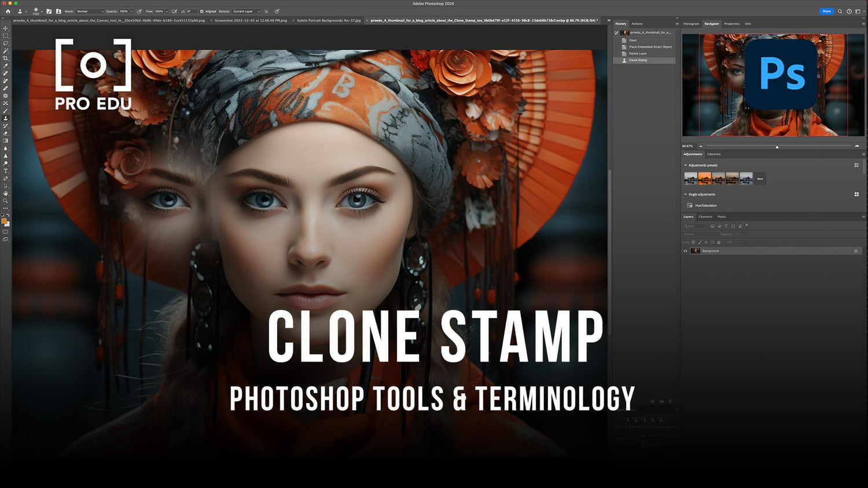Select the Zoom tool
This screenshot has height=488, width=868.
6,201
